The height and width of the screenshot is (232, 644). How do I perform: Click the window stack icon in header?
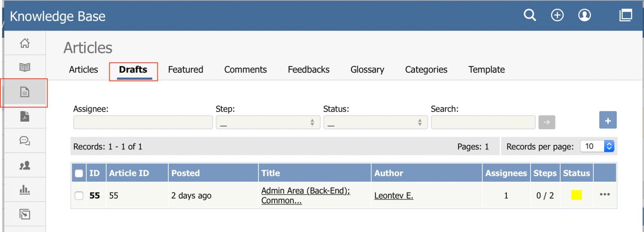625,15
